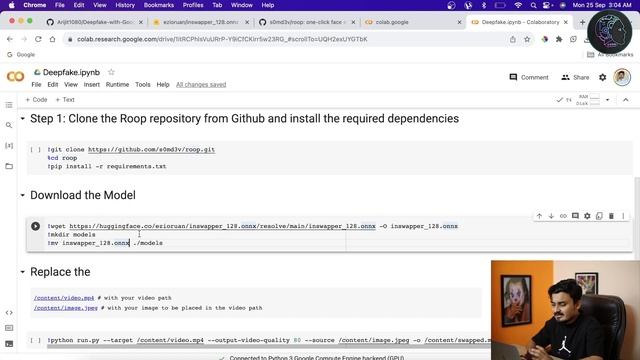The height and width of the screenshot is (360, 640).
Task: Open /content/image.jpeg link in text cell
Action: (x=66, y=308)
